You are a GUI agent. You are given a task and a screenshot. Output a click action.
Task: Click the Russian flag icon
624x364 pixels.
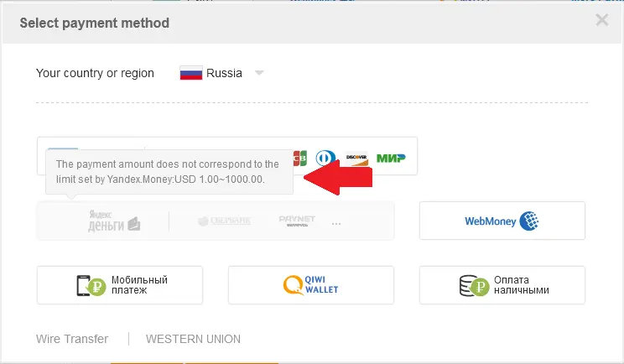click(191, 73)
